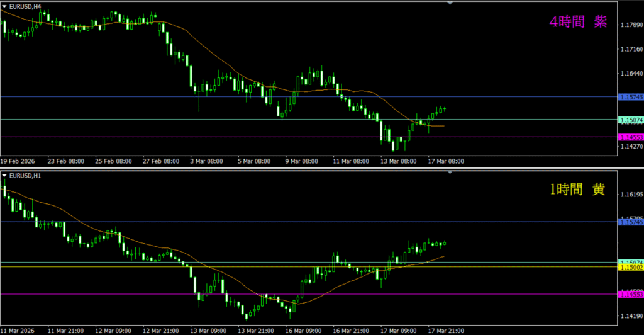Click the chart shift marker on H4 chart

coord(450,3)
